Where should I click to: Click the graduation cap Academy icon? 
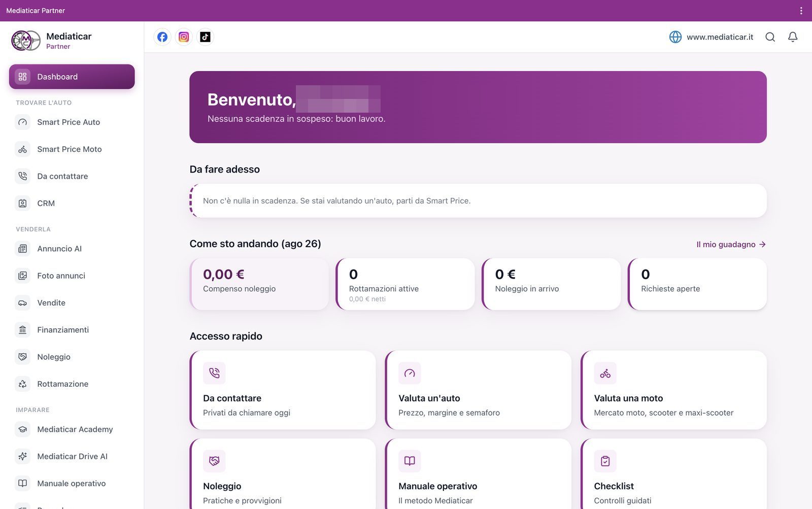[x=22, y=429]
